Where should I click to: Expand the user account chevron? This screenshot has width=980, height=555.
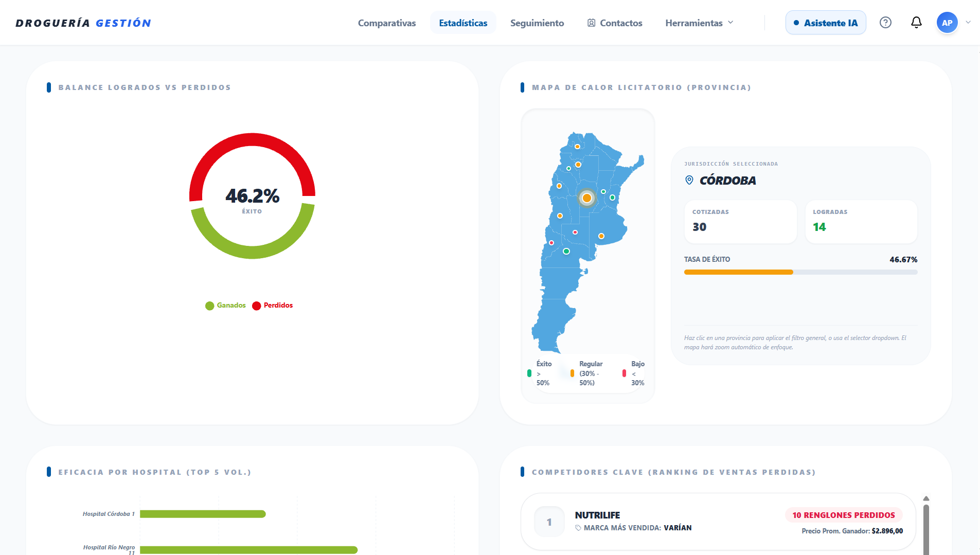coord(968,23)
